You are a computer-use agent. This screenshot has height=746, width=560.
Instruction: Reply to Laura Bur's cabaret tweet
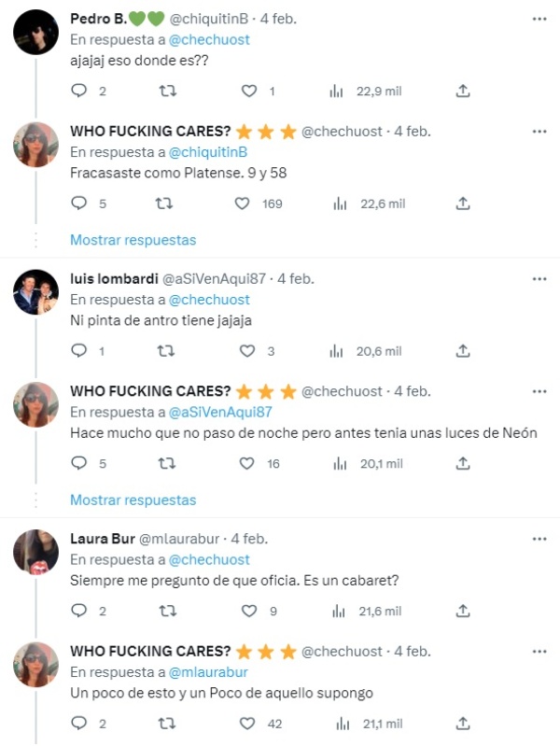coord(79,611)
